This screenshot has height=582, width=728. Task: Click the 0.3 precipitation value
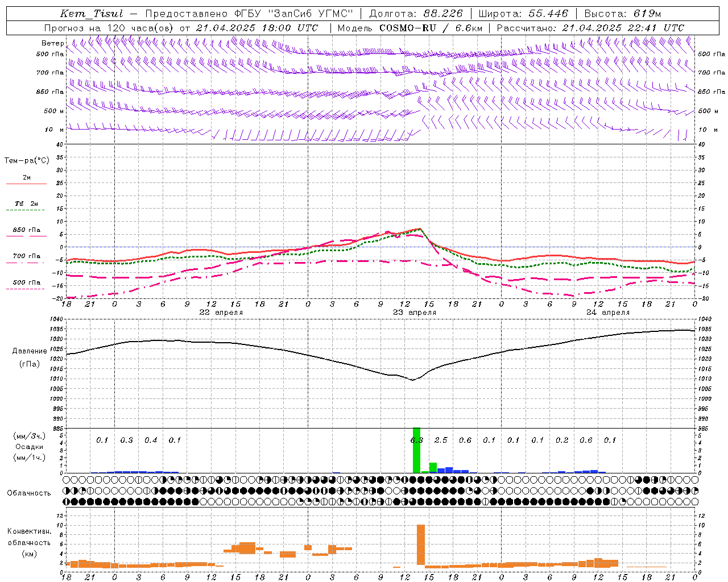[126, 440]
